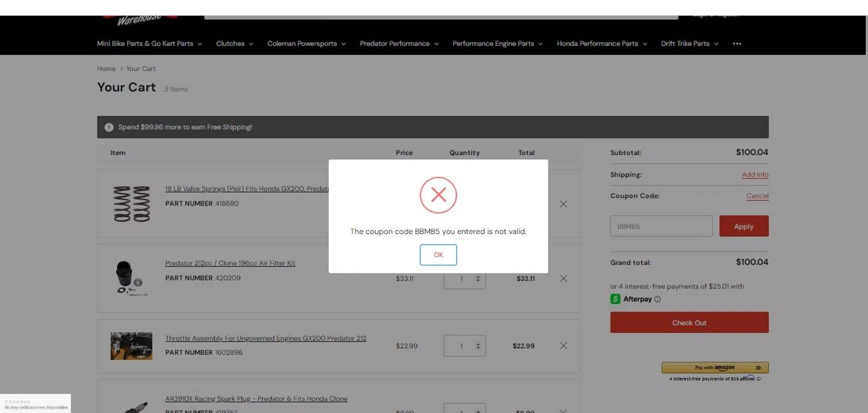
Task: Click the coupon code input field
Action: 661,226
